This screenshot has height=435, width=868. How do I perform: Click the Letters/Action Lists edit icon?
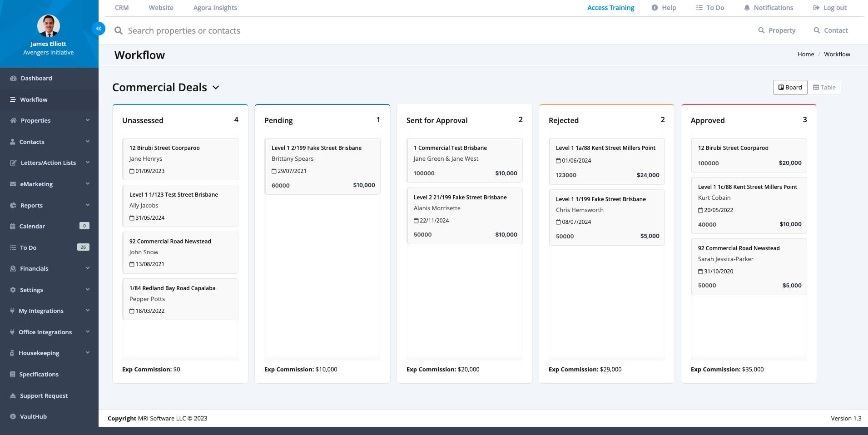tap(13, 163)
